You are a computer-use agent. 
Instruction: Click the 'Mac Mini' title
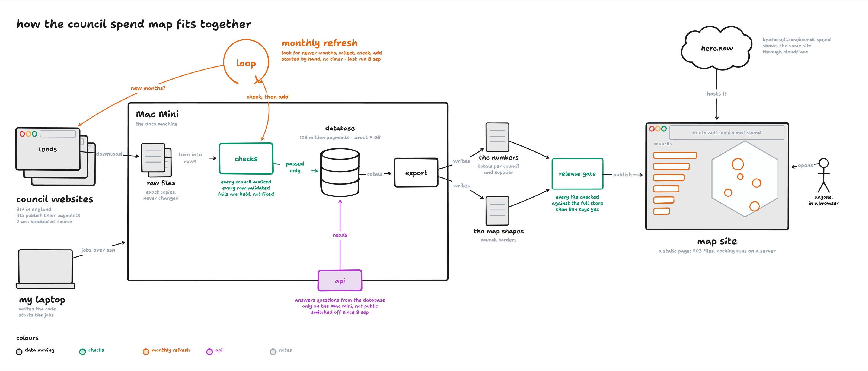click(157, 114)
